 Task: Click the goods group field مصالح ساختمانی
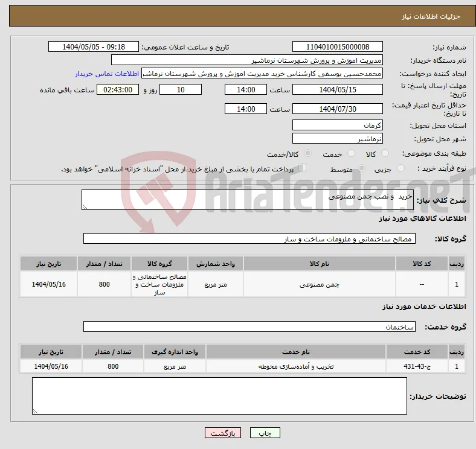[x=249, y=239]
